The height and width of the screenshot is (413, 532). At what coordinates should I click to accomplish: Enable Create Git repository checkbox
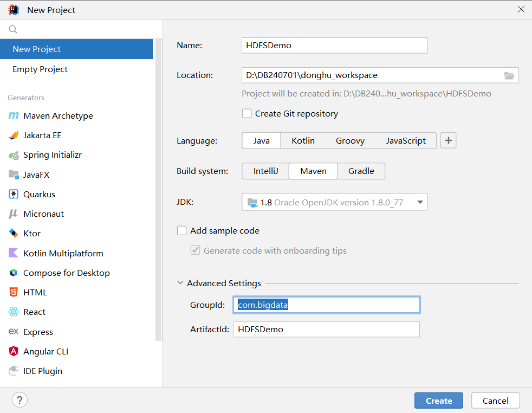pos(247,114)
